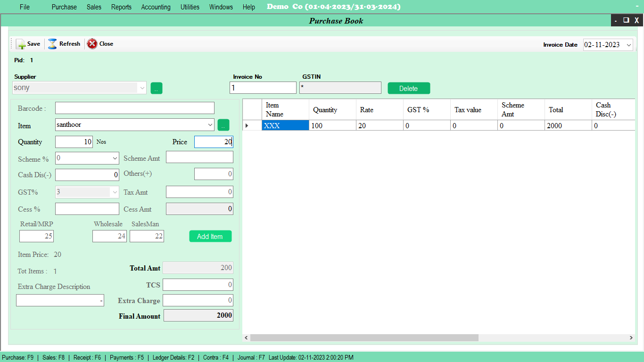Click the Delete button
Image resolution: width=644 pixels, height=362 pixels.
click(x=408, y=88)
